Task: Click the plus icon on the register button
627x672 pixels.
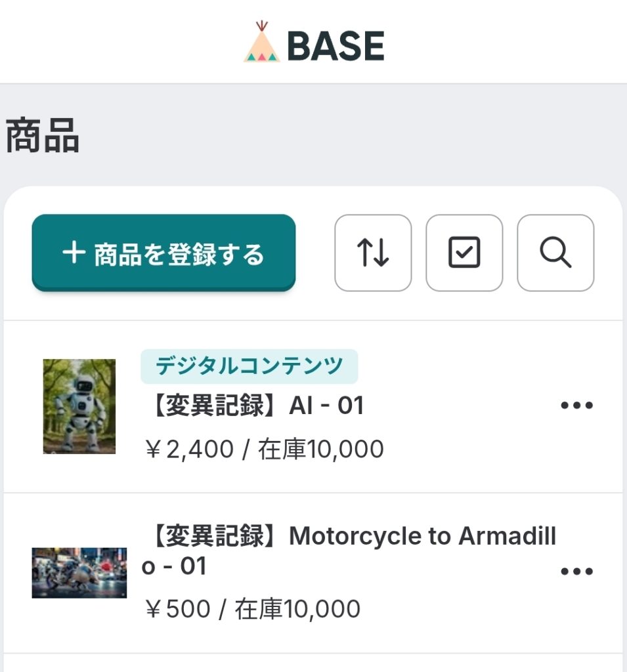Action: (x=74, y=253)
